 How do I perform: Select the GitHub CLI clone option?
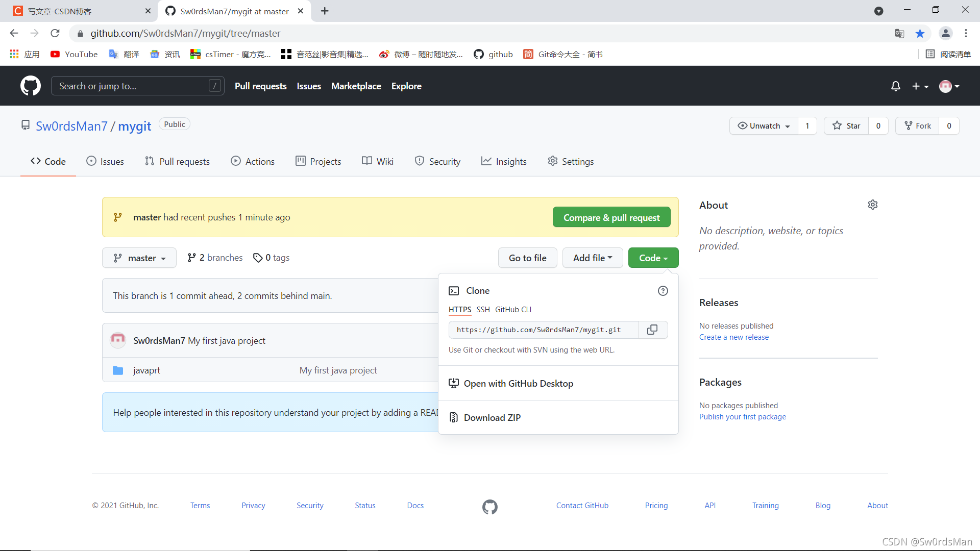click(x=513, y=310)
